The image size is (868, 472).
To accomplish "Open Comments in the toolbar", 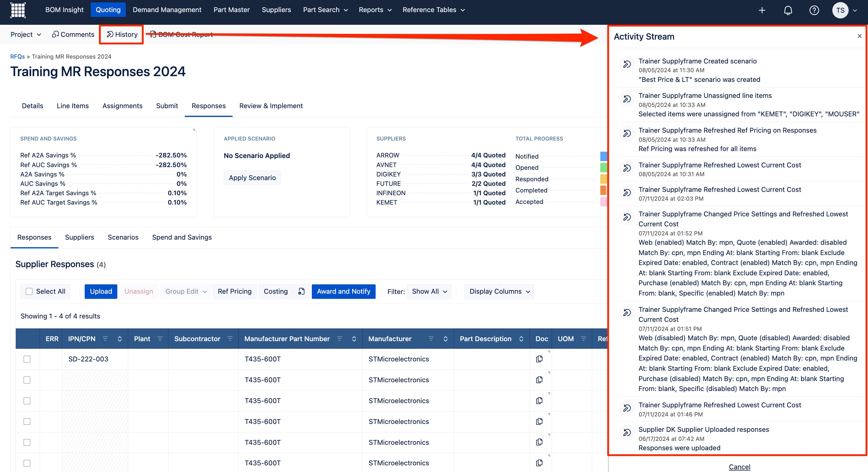I will click(x=73, y=34).
